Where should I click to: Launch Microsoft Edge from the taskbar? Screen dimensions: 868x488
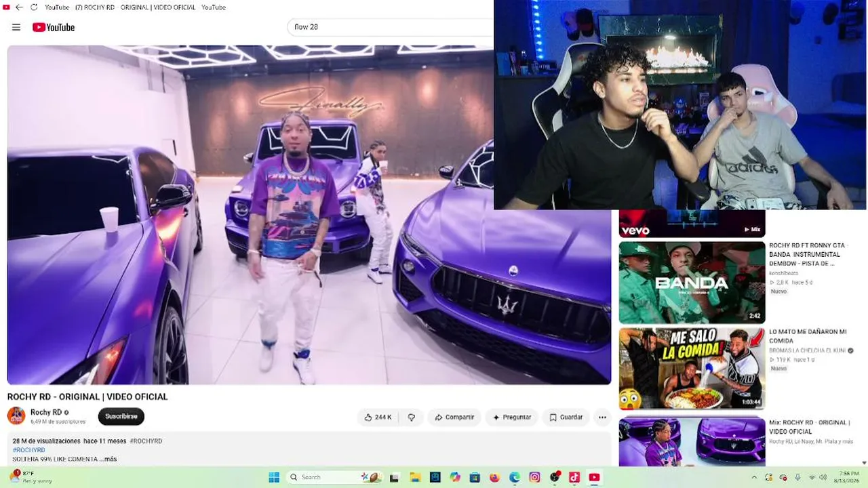[515, 477]
